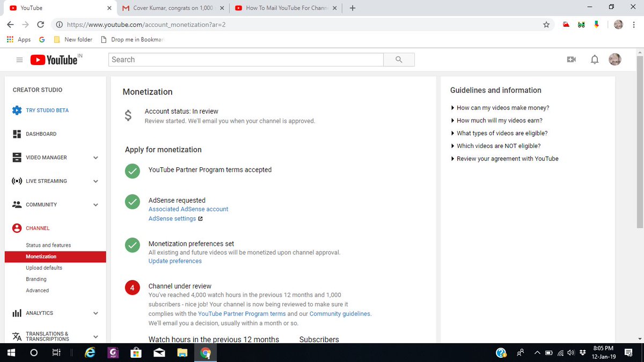This screenshot has width=644, height=362.
Task: Open the YouTube account avatar menu
Action: tap(615, 60)
